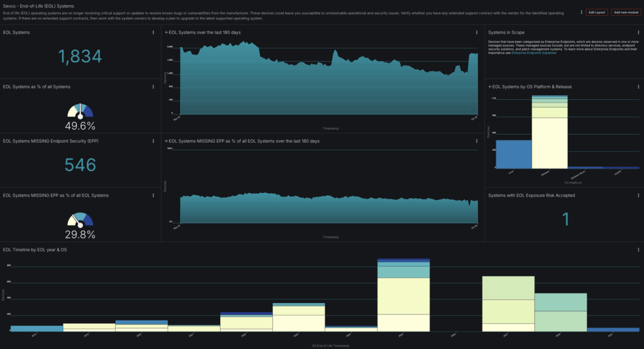Click back arrow on MISSING EPP over 180 days chart
Viewport: 644px width, 349px height.
pyautogui.click(x=167, y=141)
